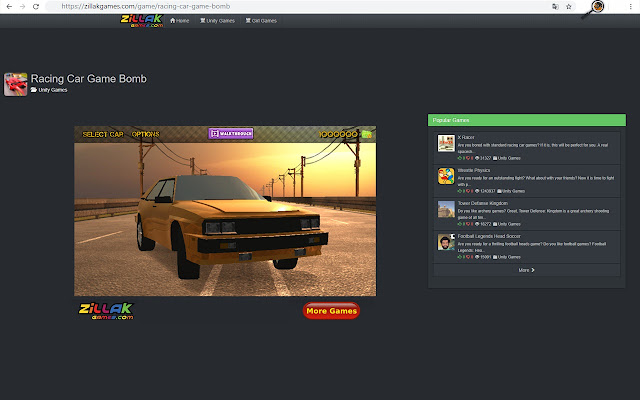Open the X Racer game thumbnail
This screenshot has height=400, width=640.
[x=446, y=143]
